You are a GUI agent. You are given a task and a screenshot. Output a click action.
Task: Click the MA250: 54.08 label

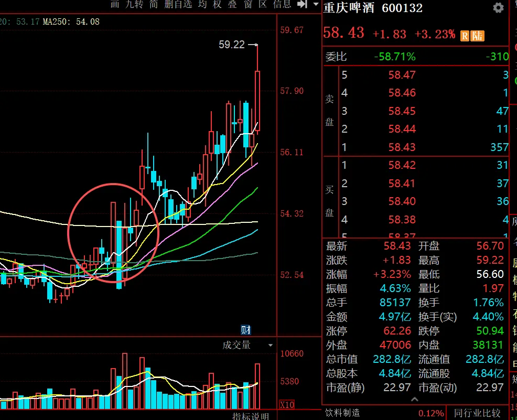pos(71,21)
